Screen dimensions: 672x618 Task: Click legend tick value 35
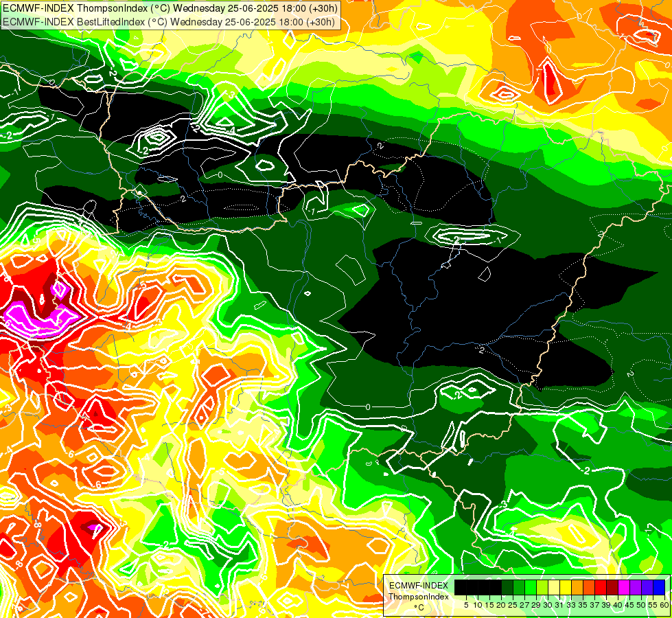tap(583, 605)
